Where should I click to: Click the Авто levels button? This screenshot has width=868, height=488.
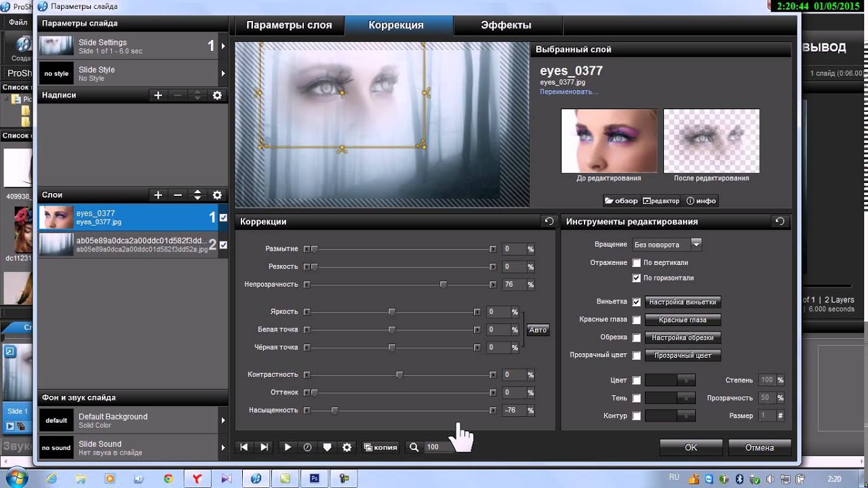538,330
